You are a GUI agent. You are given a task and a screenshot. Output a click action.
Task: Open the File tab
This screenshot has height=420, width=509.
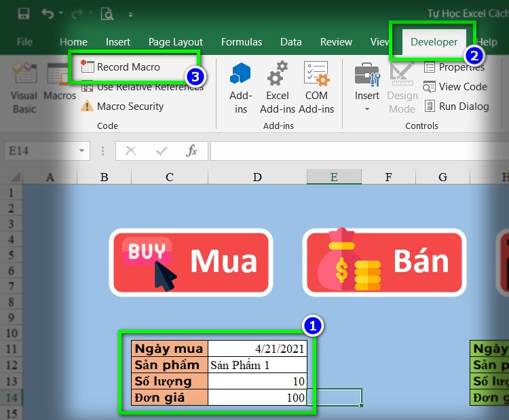click(x=24, y=42)
